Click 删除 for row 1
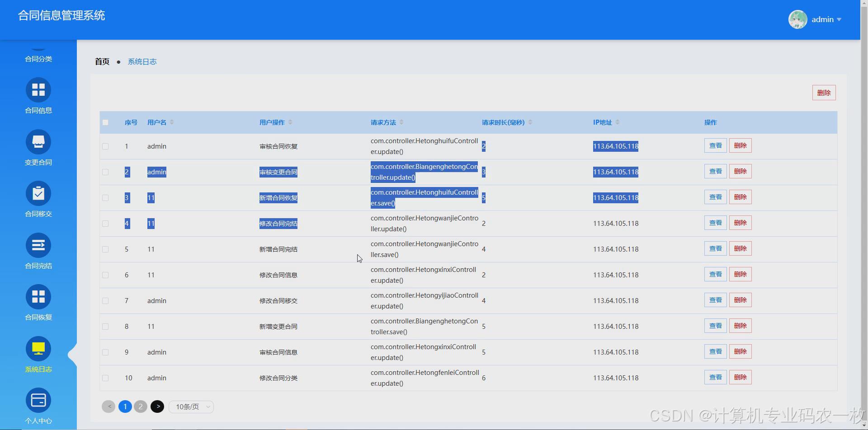Viewport: 868px width, 430px height. pos(740,145)
